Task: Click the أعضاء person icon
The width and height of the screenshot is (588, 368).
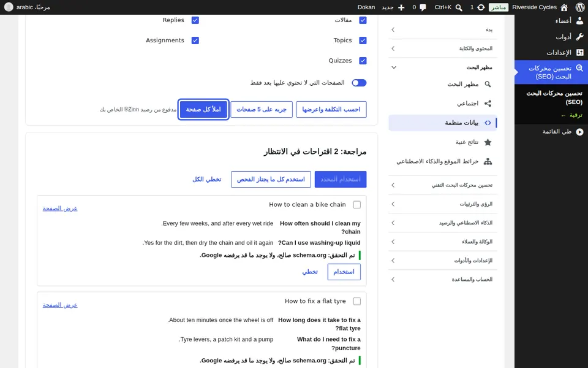Action: tap(580, 21)
